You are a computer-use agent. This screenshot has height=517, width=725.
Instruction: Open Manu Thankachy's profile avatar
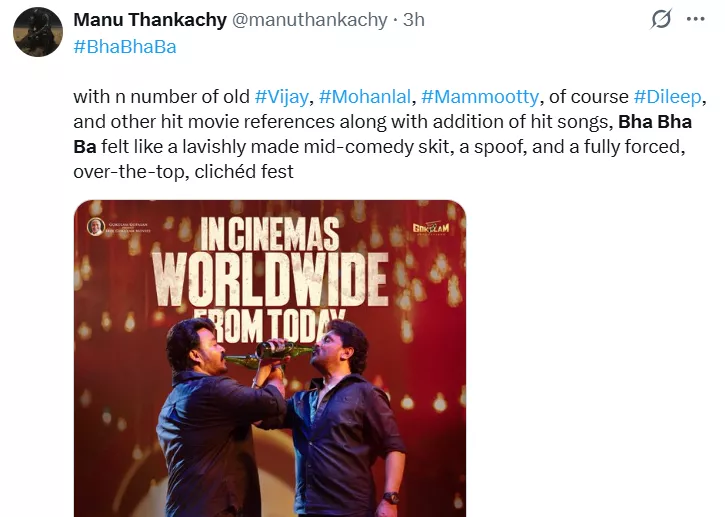38,32
